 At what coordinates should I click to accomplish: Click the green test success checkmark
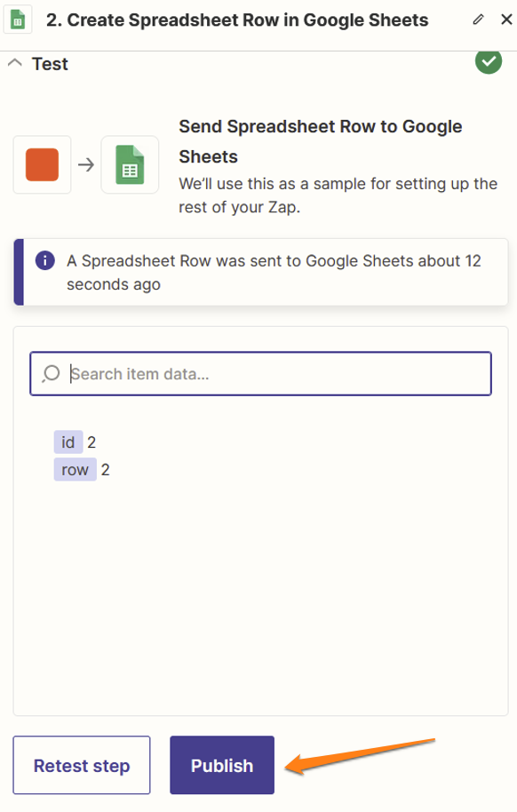point(489,61)
